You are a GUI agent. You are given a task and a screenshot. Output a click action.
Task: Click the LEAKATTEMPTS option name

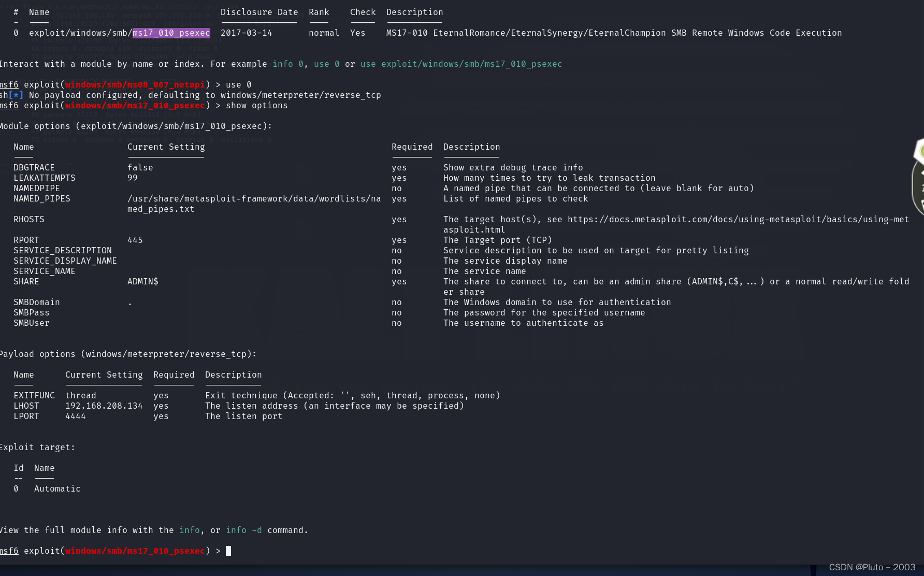pos(45,178)
